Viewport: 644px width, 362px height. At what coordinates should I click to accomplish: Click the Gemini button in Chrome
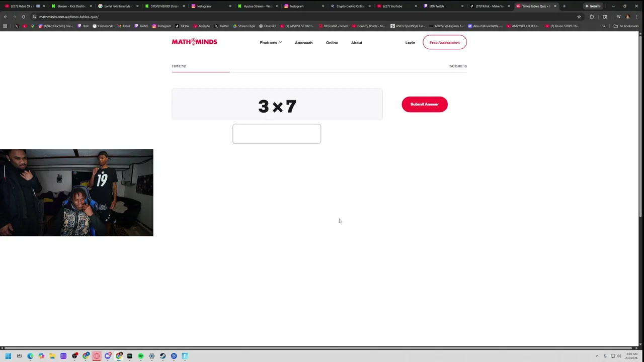(x=593, y=6)
